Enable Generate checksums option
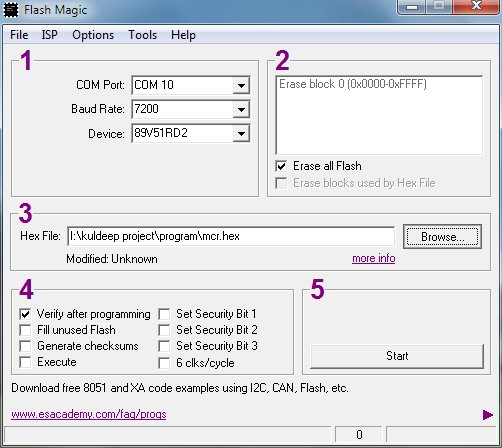Screen dimensions: 502x448 pyautogui.click(x=25, y=346)
